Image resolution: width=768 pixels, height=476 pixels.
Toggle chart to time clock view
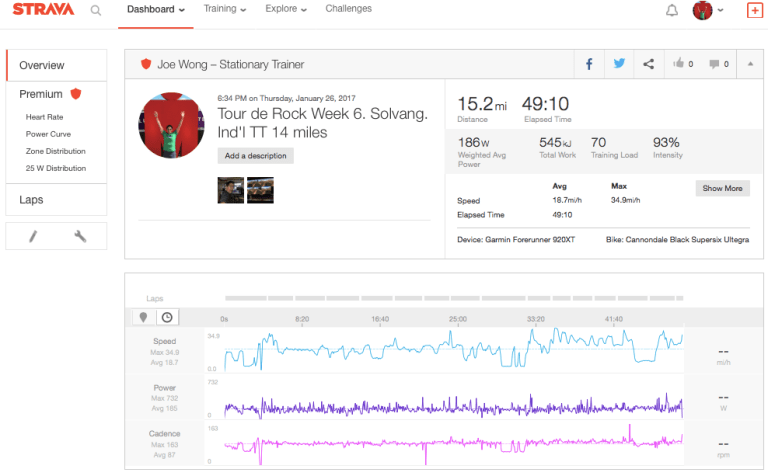[x=167, y=317]
